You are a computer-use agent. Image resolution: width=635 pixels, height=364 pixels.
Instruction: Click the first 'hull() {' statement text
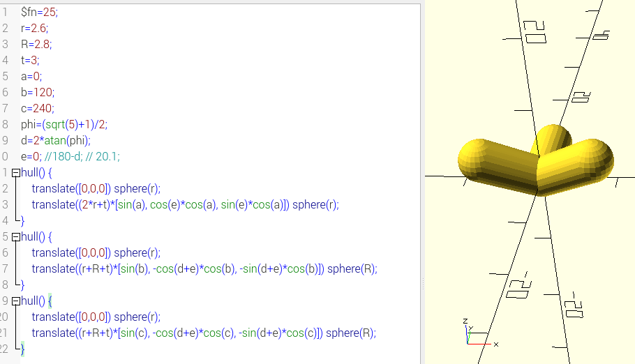[36, 172]
